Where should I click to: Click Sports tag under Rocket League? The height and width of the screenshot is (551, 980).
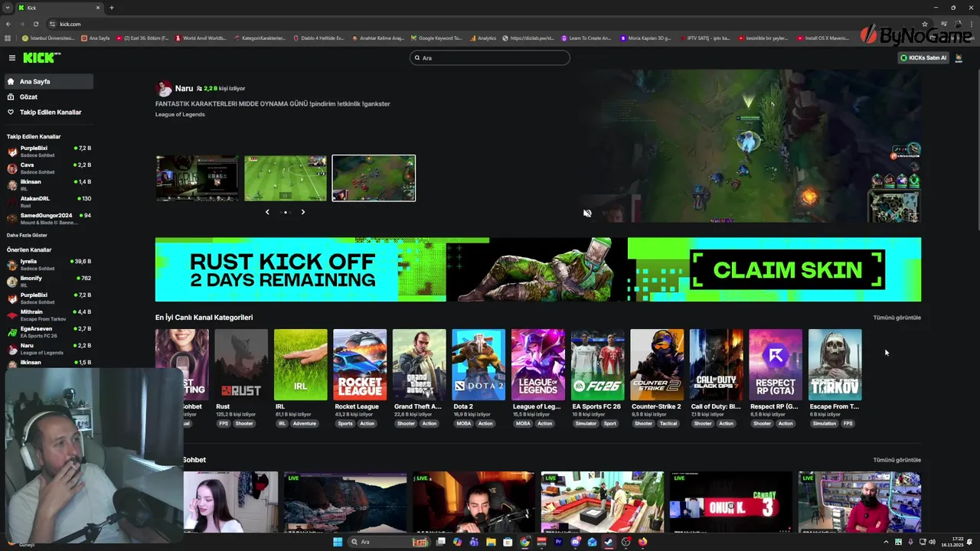(x=345, y=423)
